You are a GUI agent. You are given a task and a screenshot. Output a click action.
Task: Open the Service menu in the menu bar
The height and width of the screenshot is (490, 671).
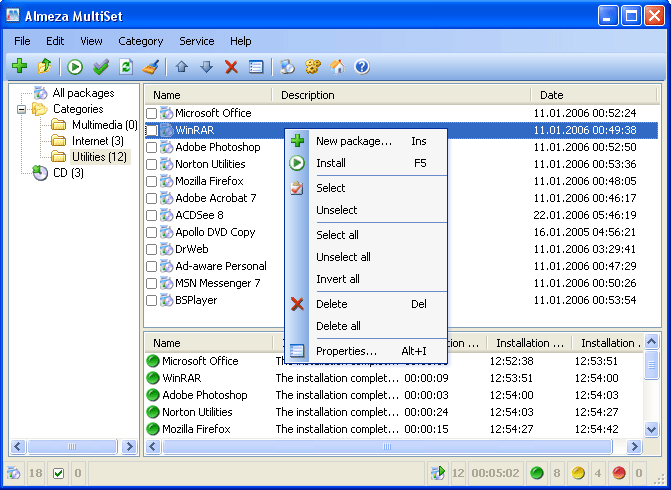[x=196, y=41]
